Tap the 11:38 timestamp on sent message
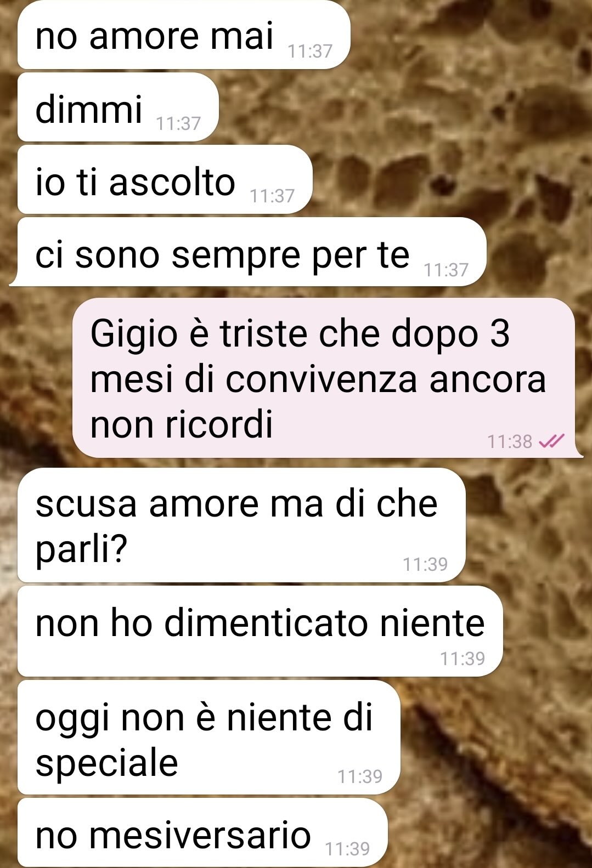This screenshot has width=592, height=868. pos(510,441)
